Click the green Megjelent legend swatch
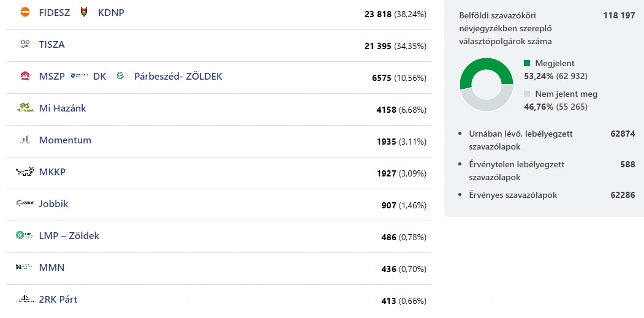 527,63
